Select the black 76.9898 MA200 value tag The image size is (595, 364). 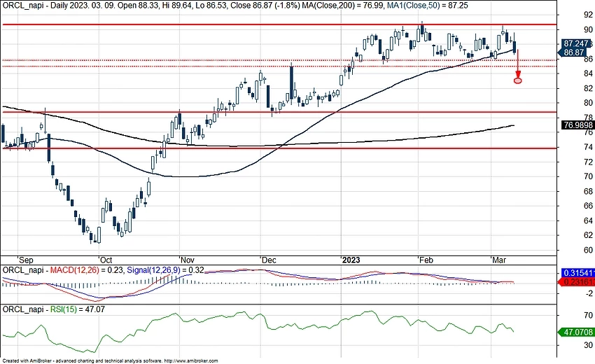577,125
